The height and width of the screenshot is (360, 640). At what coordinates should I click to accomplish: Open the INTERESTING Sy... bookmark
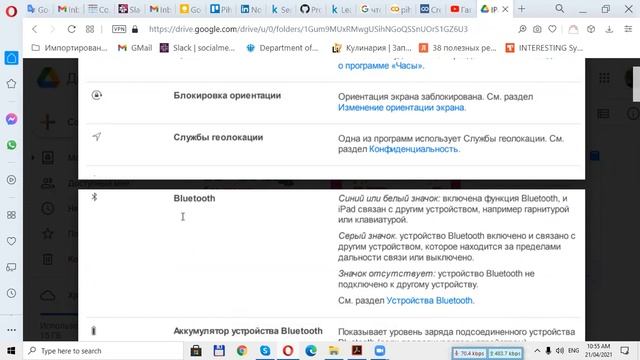pyautogui.click(x=544, y=48)
